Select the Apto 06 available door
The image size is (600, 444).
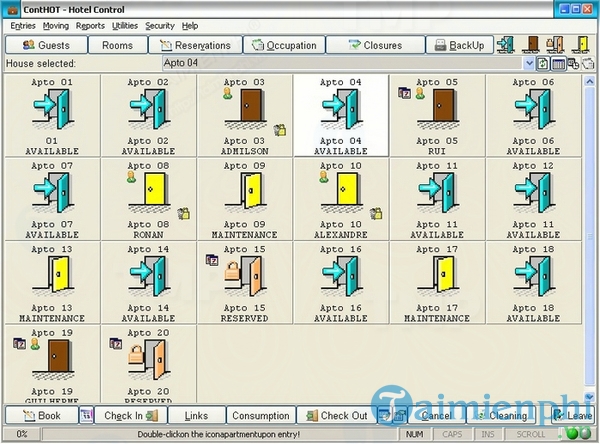(534, 109)
